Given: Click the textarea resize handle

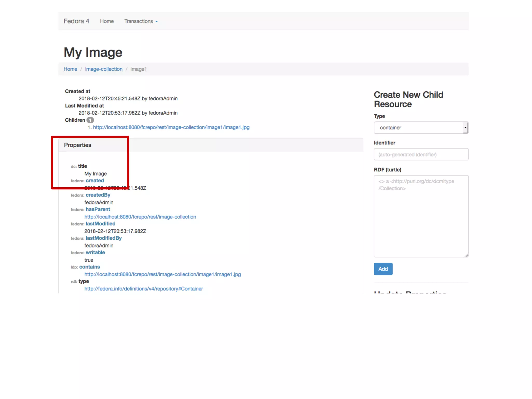Looking at the screenshot, I should pyautogui.click(x=466, y=255).
